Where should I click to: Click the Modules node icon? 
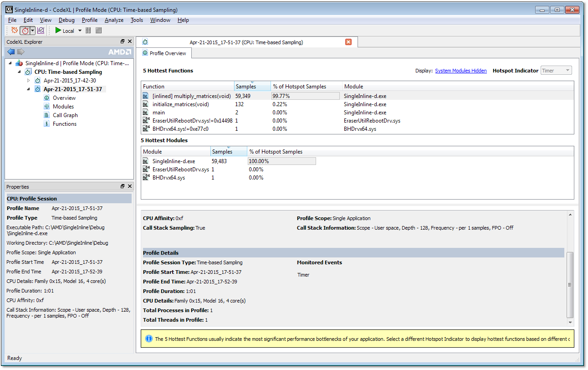tap(46, 107)
